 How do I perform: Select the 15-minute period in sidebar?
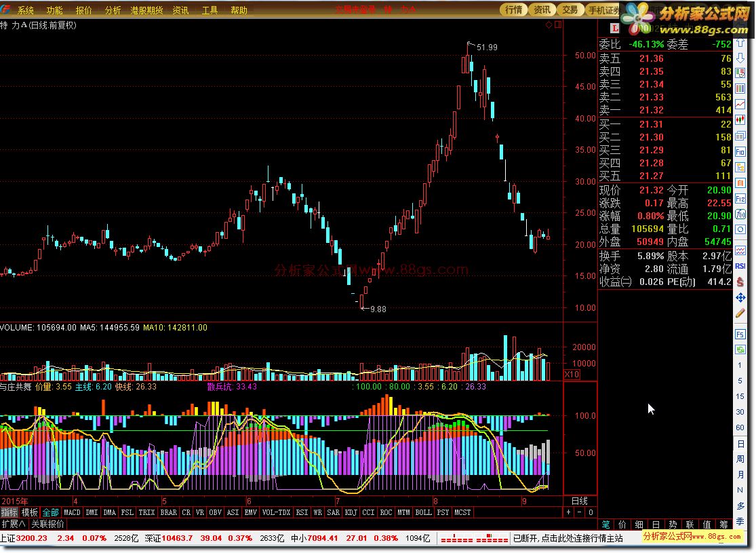[740, 396]
